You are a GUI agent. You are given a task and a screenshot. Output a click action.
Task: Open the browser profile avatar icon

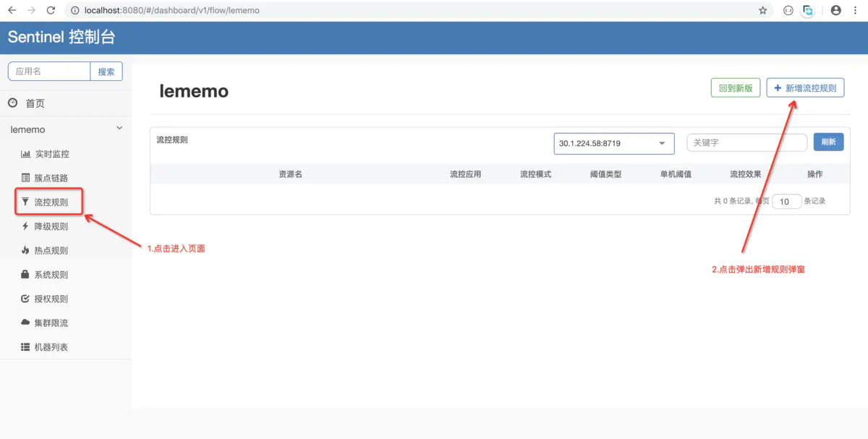[x=836, y=11]
